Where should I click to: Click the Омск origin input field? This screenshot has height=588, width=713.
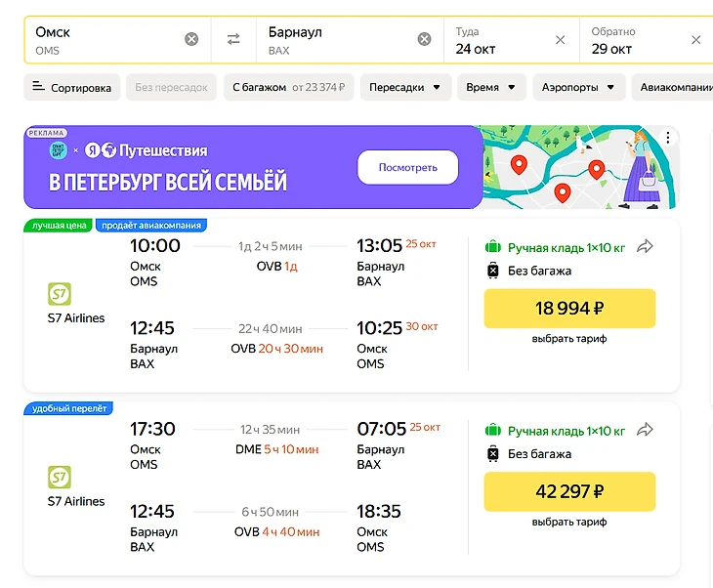pos(103,39)
